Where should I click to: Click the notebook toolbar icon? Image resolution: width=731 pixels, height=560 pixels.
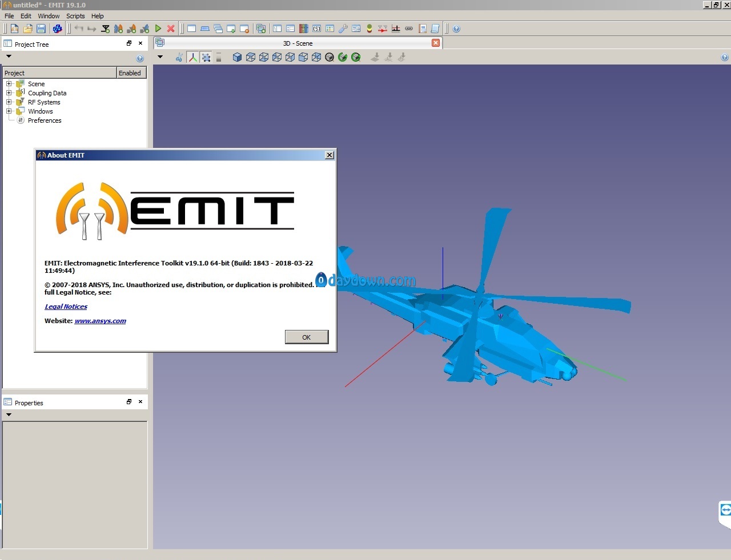coord(423,29)
